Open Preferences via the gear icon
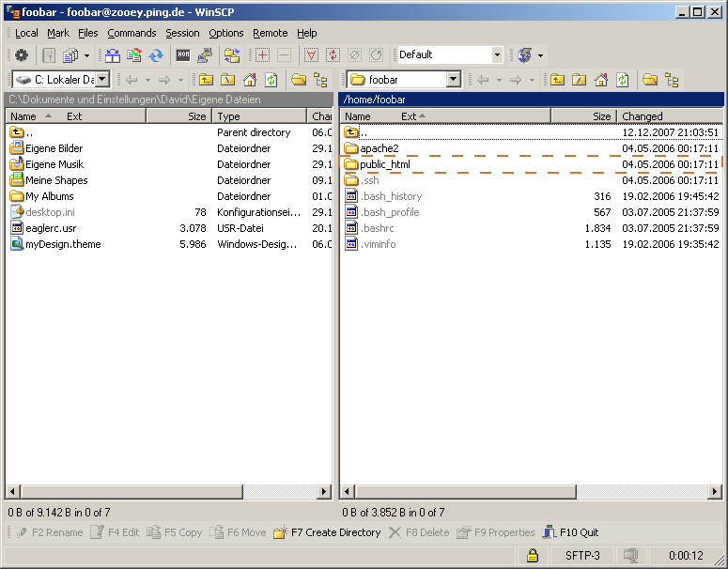The image size is (728, 569). click(21, 55)
